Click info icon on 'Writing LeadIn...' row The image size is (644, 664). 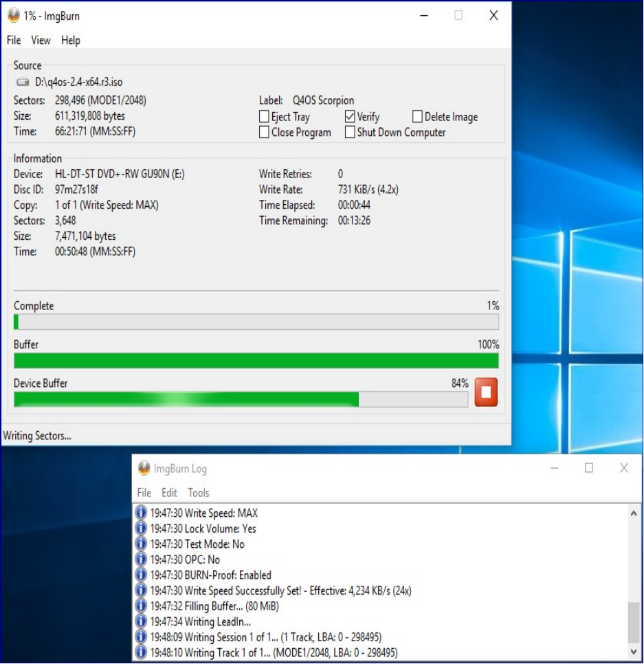pyautogui.click(x=141, y=621)
